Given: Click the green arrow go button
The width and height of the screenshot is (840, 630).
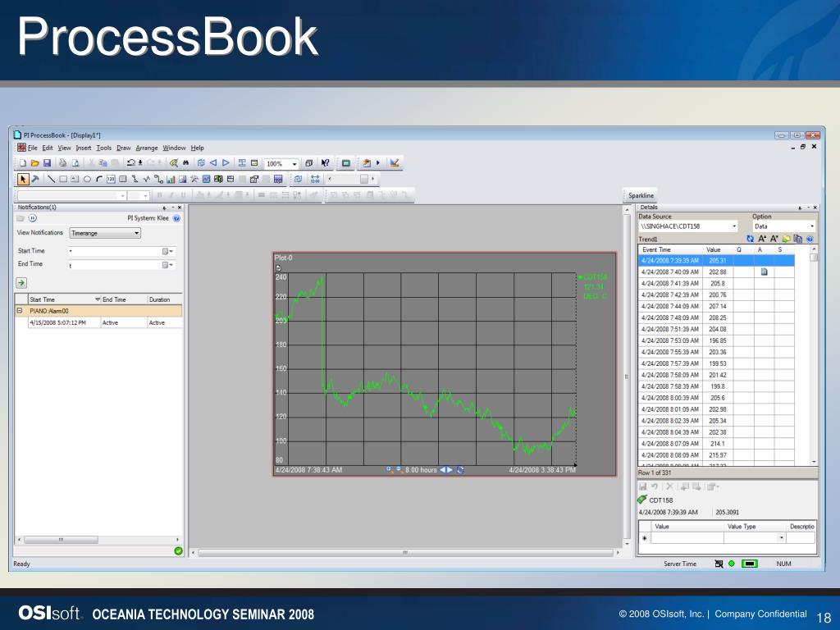Looking at the screenshot, I should tap(21, 283).
